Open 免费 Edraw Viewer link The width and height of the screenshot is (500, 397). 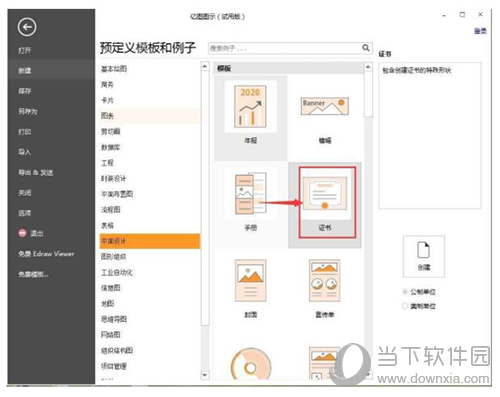(46, 254)
